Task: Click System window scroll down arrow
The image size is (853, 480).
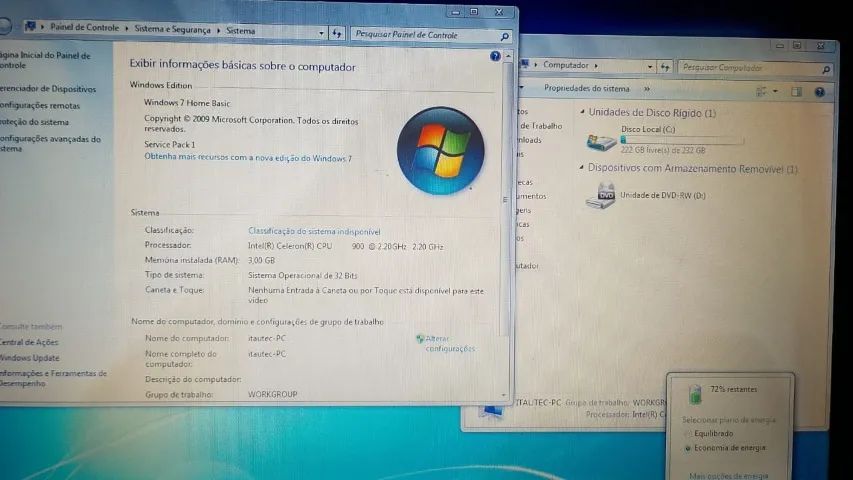Action: 504,395
